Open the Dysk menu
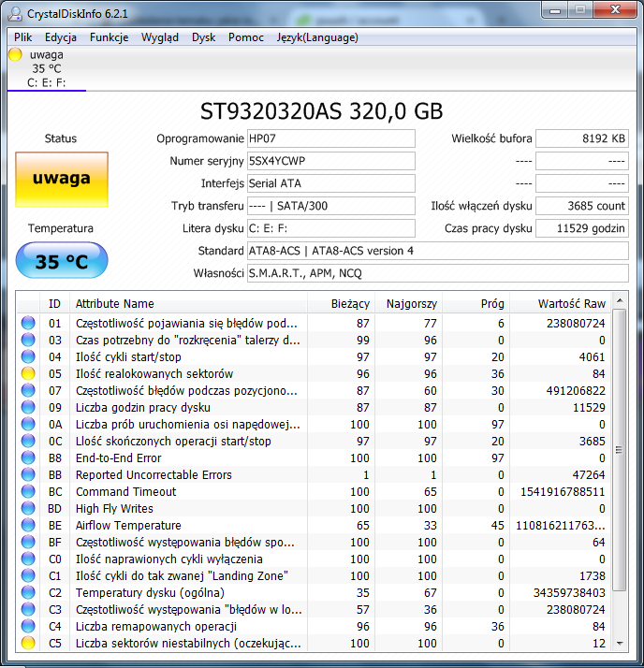 coord(204,37)
